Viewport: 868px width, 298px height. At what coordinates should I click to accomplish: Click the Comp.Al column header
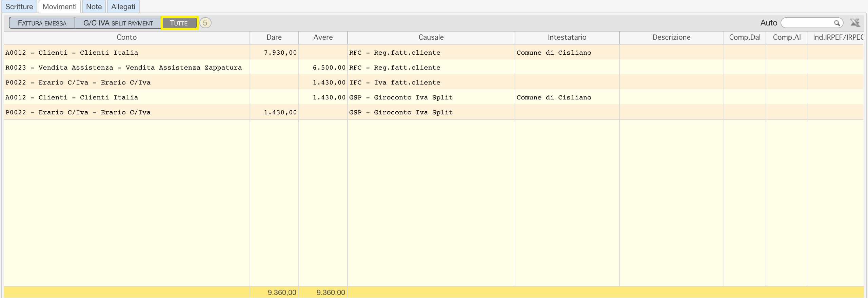(787, 37)
